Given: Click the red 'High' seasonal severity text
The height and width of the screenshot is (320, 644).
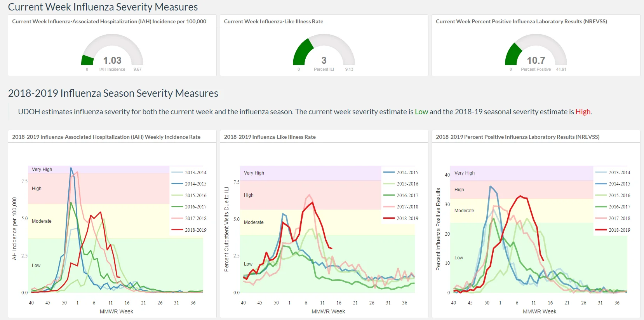Looking at the screenshot, I should [583, 112].
